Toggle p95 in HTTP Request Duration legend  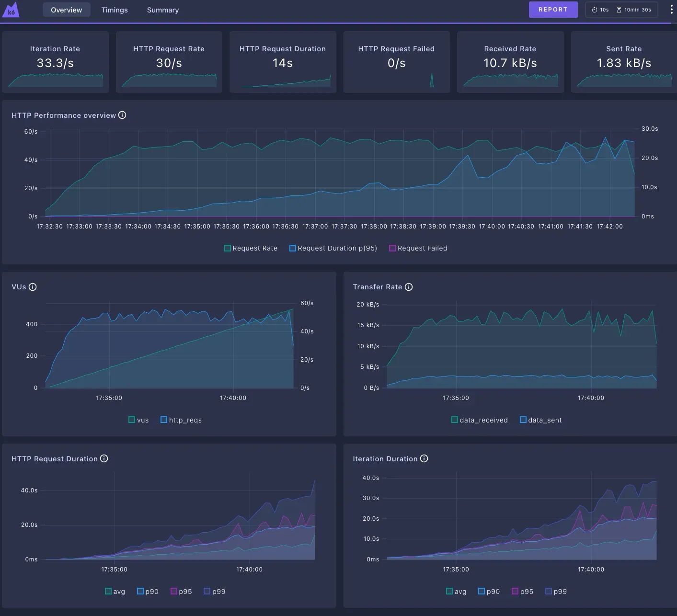[x=181, y=592]
